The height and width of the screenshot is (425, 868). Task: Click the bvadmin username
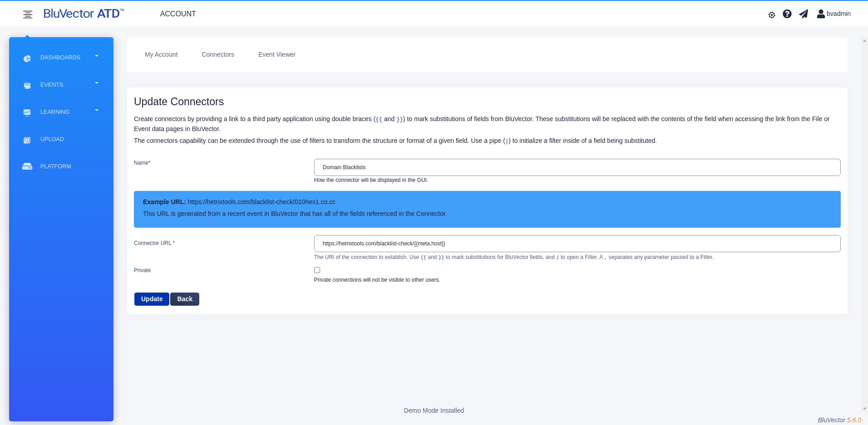(x=838, y=14)
